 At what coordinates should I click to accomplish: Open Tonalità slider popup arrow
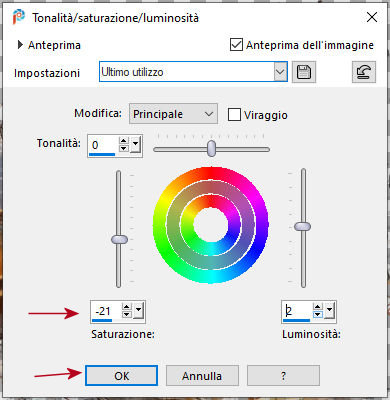click(136, 144)
